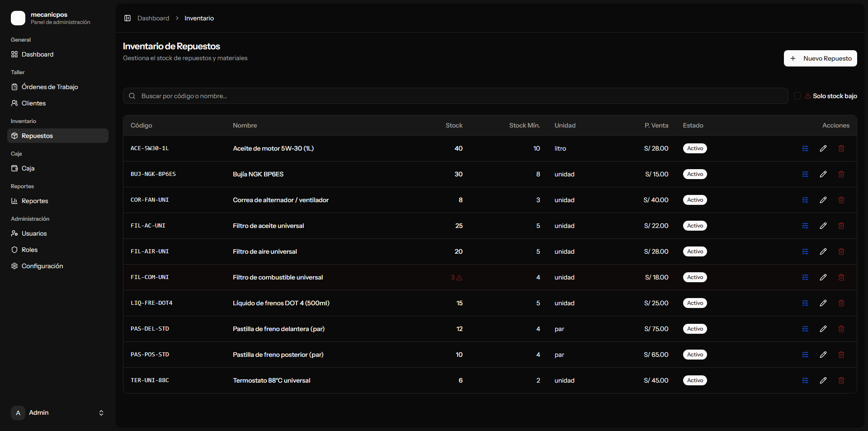The image size is (868, 431).
Task: Delete the Correa de alternador item
Action: pos(841,200)
